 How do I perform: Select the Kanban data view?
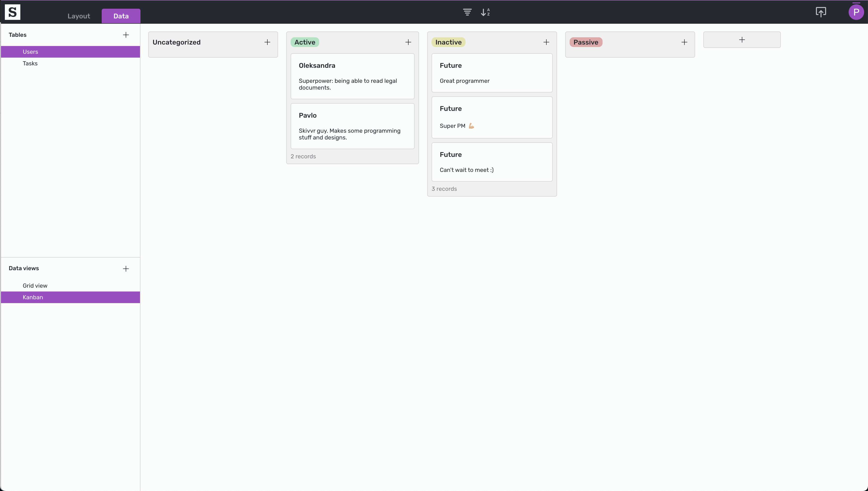click(x=33, y=297)
